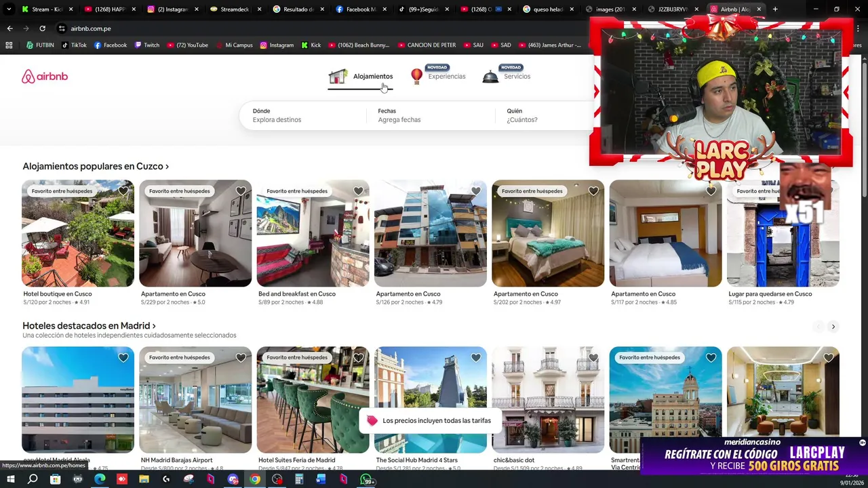Favorite the Bed and breakfast en Cusco
The image size is (868, 488).
[x=358, y=191]
